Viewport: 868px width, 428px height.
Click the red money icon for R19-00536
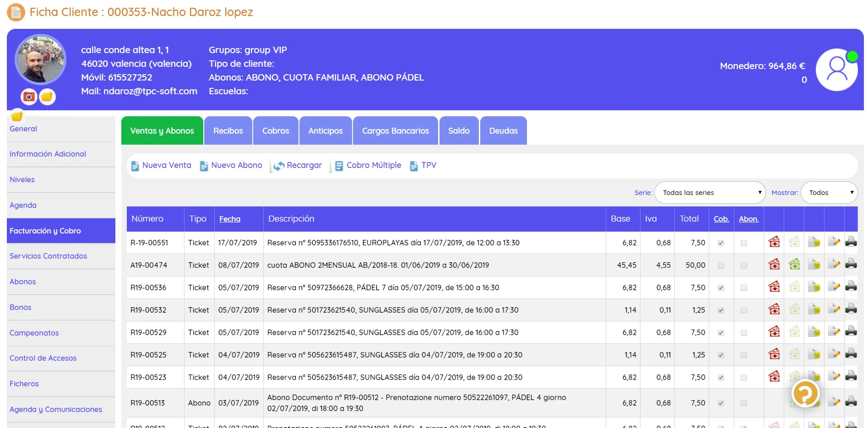tap(774, 287)
